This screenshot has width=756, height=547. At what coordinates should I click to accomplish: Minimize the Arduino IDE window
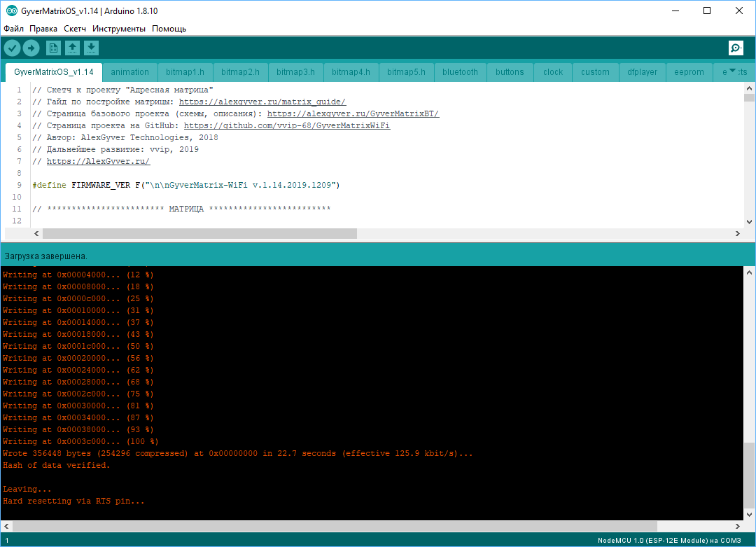[x=675, y=11]
